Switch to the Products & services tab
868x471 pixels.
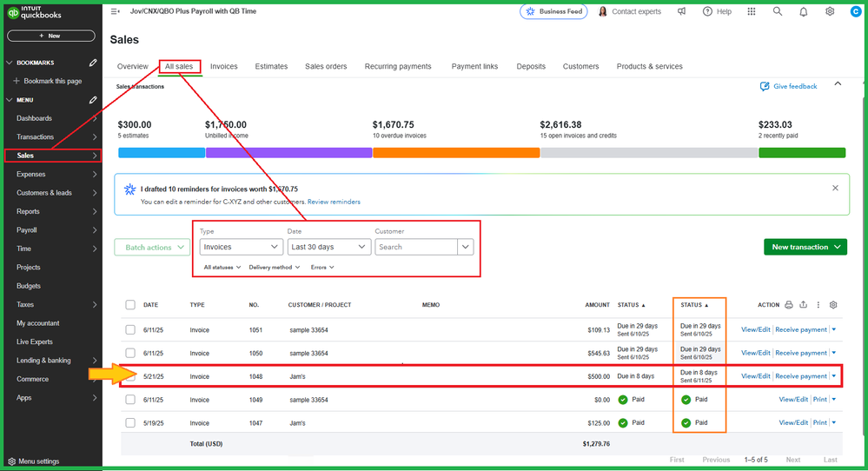pyautogui.click(x=650, y=66)
